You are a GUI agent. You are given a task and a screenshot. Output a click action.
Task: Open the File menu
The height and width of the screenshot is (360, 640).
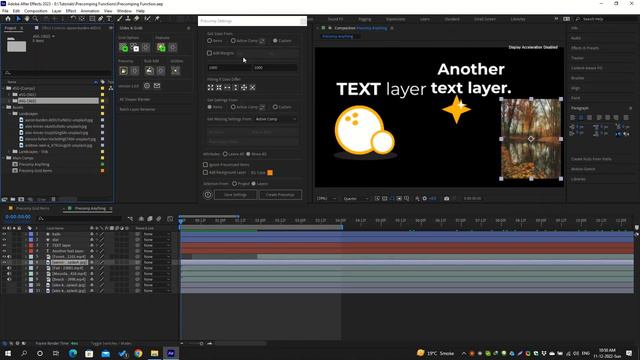[x=5, y=11]
